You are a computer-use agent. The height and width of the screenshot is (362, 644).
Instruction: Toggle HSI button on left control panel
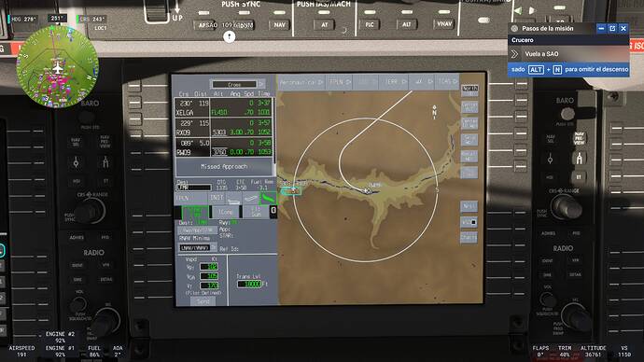77,181
